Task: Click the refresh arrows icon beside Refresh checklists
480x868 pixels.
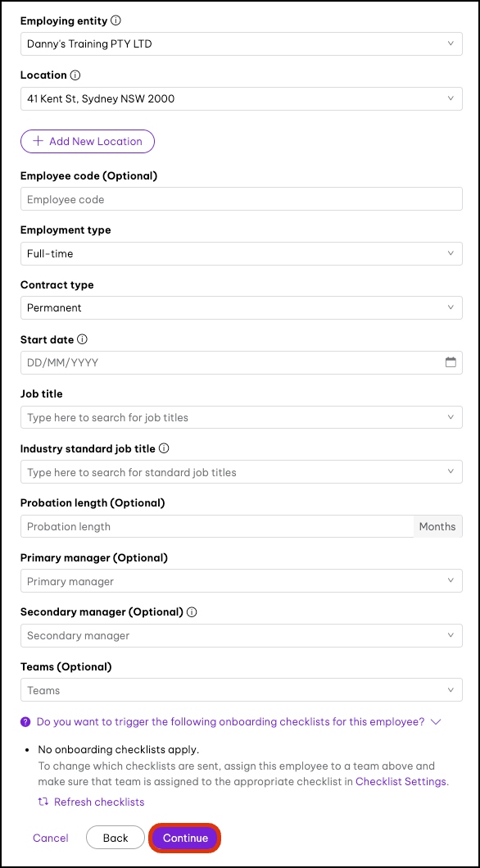Action: (43, 802)
